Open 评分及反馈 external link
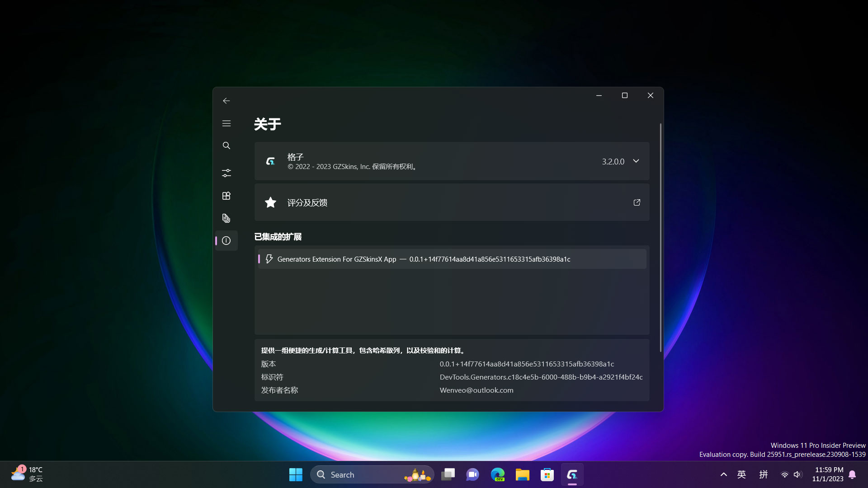Screen dimensions: 868x488 637,202
